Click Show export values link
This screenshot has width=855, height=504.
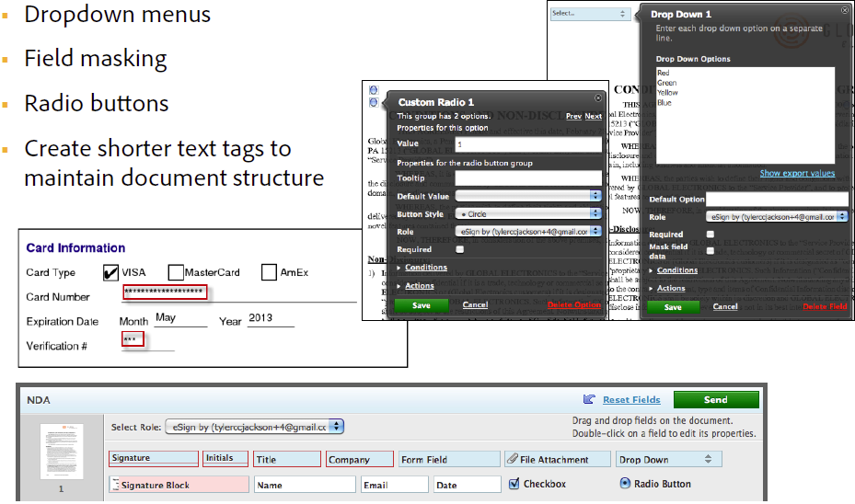[797, 173]
